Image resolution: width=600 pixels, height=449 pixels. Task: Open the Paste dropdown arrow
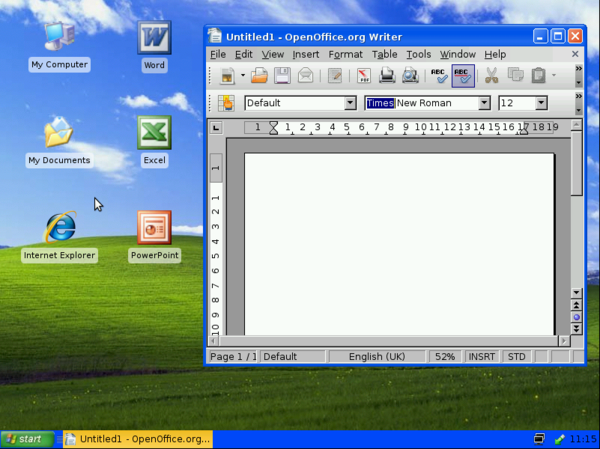(x=554, y=75)
